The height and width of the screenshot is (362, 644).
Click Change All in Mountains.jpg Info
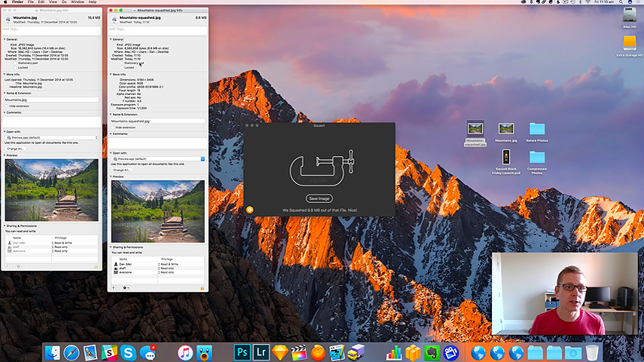coord(15,149)
